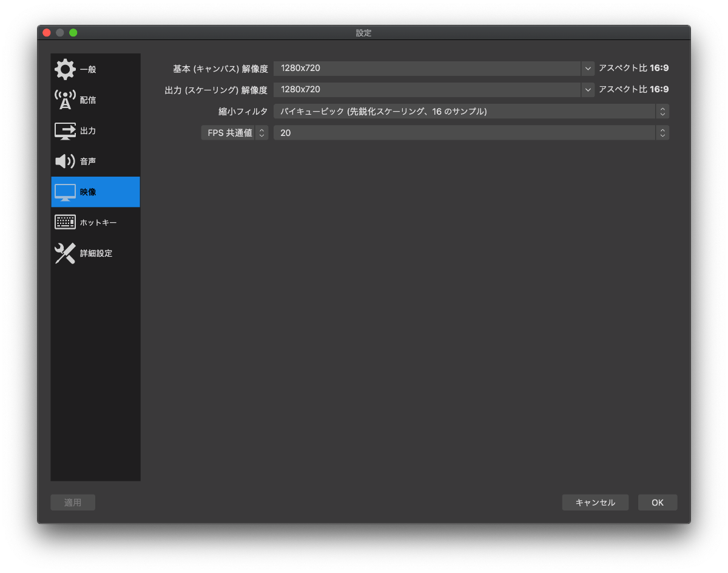Click the keyboard icon for ホットキー

point(65,223)
